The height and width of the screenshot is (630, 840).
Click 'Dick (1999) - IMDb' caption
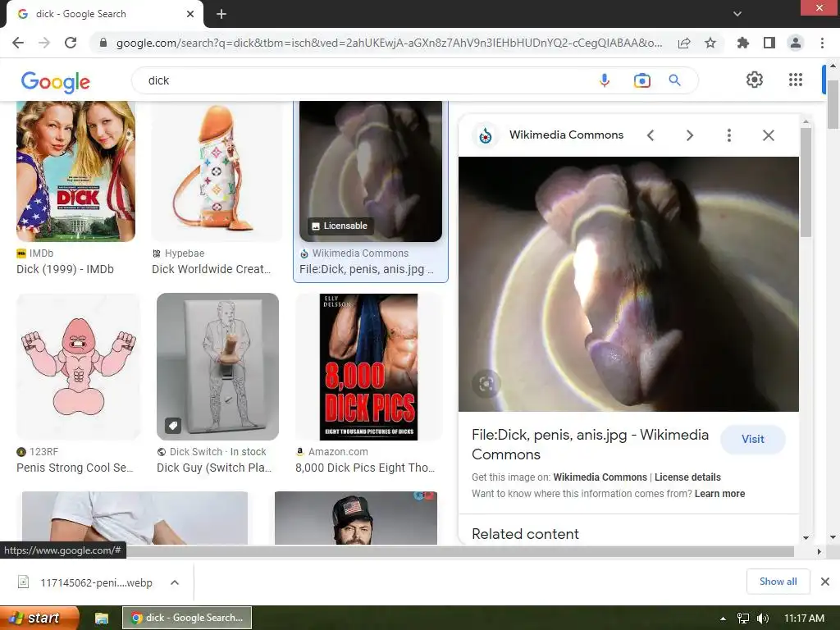pos(65,269)
